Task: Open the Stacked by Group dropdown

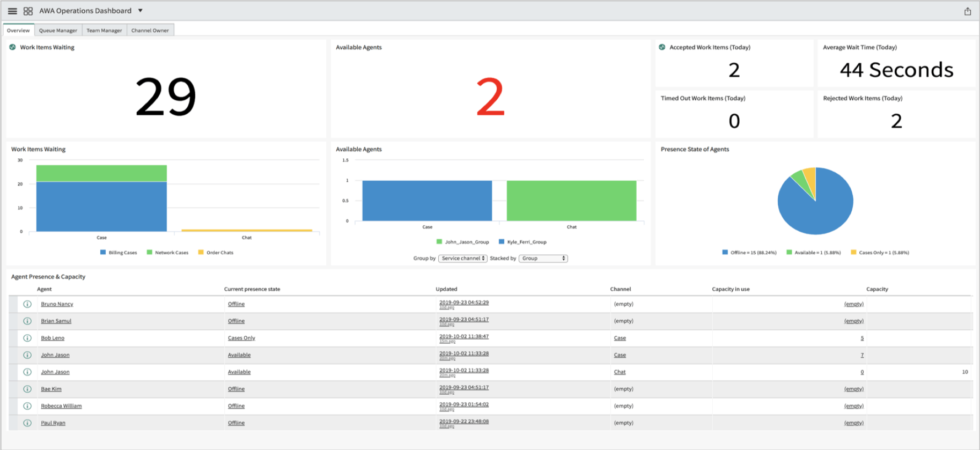Action: tap(543, 259)
